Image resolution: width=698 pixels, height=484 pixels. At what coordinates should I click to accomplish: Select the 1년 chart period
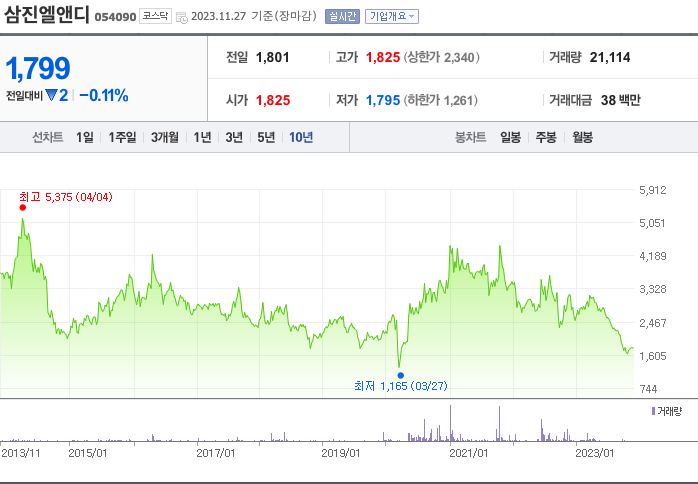[x=203, y=138]
